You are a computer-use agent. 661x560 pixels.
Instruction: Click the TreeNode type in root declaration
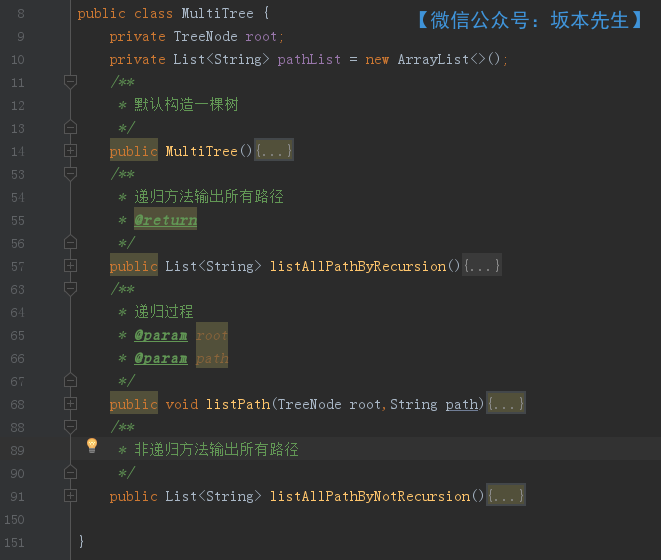click(x=205, y=37)
